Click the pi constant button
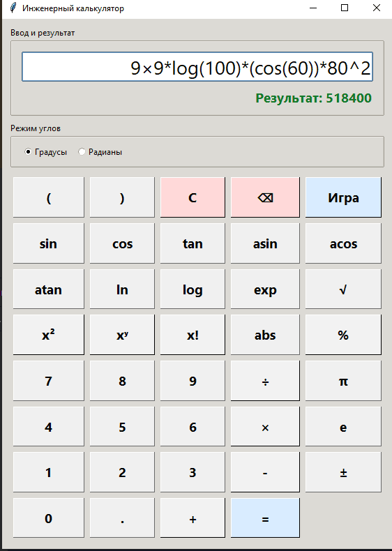The image size is (392, 551). (343, 381)
